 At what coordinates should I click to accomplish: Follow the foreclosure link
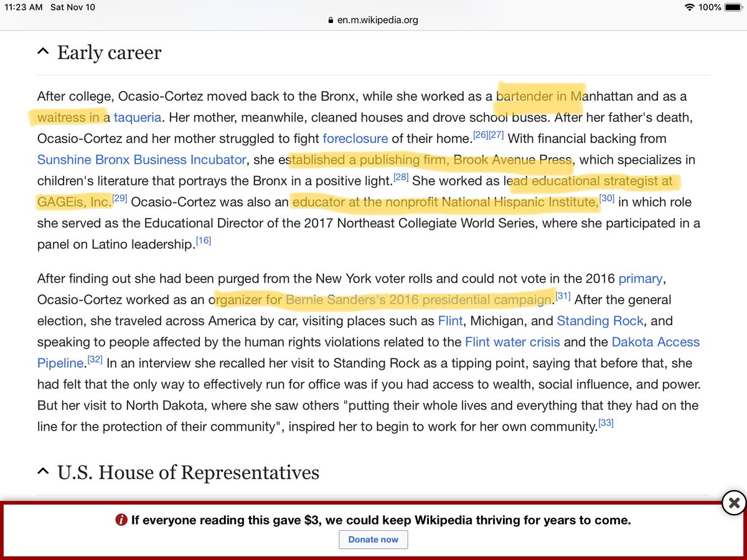click(x=355, y=138)
